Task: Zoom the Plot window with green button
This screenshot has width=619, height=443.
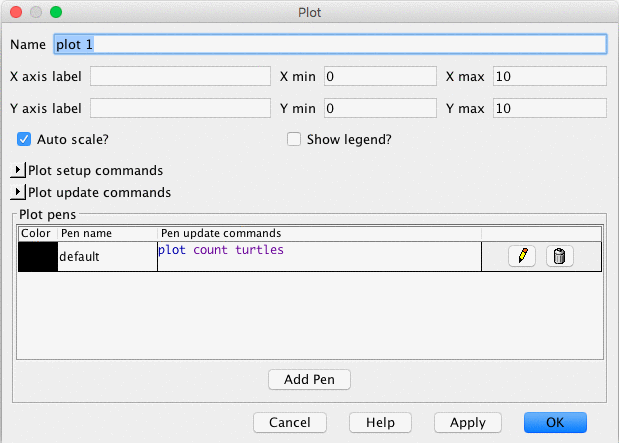Action: (x=56, y=12)
